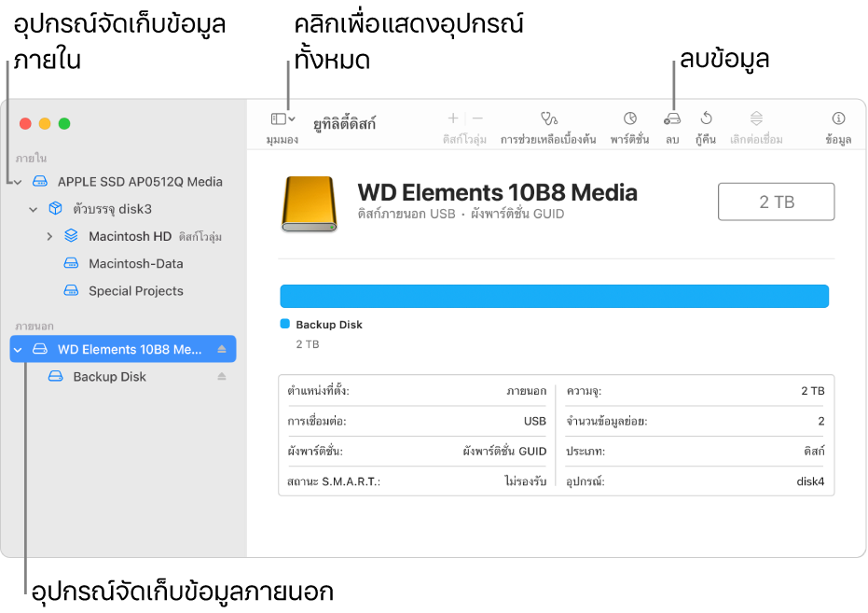Click the 'ดิสก์ภายนอก USB' subtitle text

406,215
